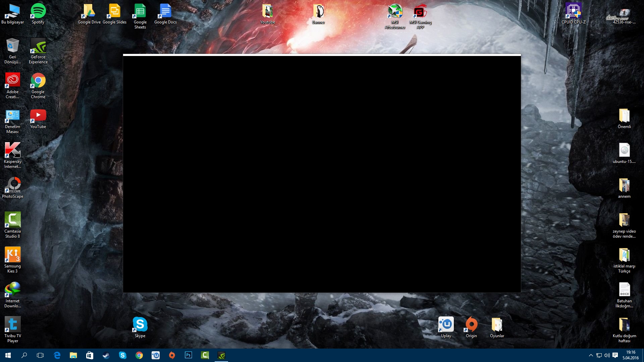This screenshot has width=644, height=362.
Task: Open the Google Slides desktop shortcut
Action: (x=115, y=14)
